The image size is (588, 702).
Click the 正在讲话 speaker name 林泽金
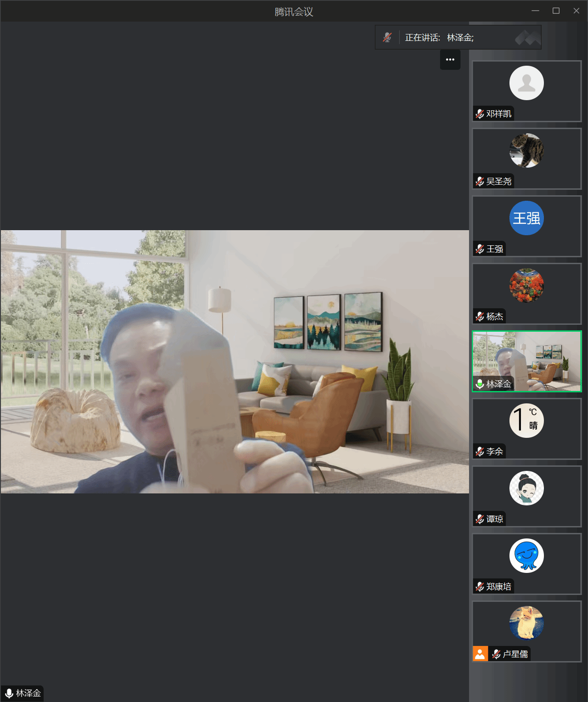(x=460, y=38)
